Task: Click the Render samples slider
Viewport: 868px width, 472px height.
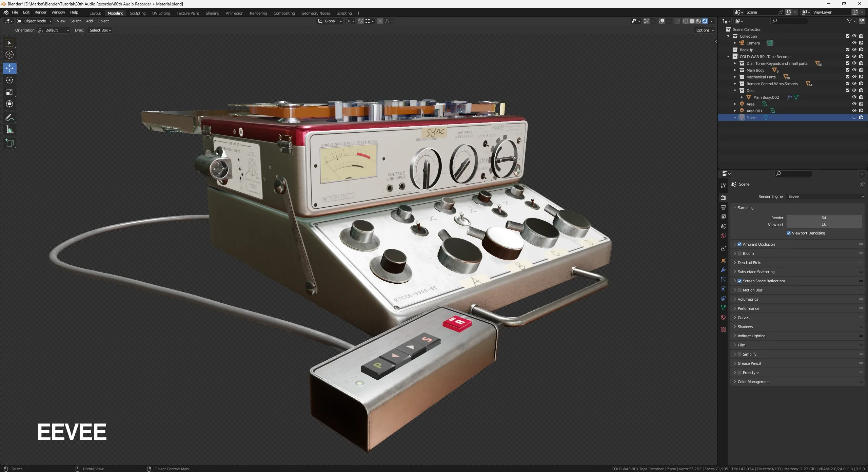Action: click(824, 218)
